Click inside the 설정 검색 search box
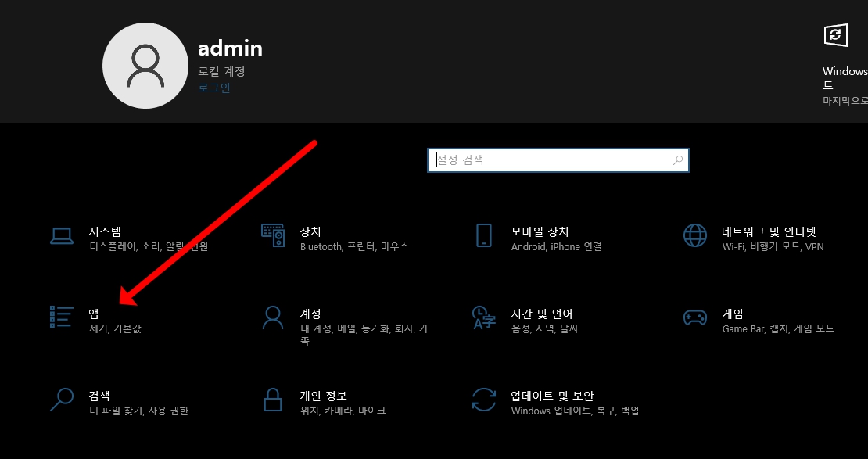This screenshot has height=459, width=868. 547,160
